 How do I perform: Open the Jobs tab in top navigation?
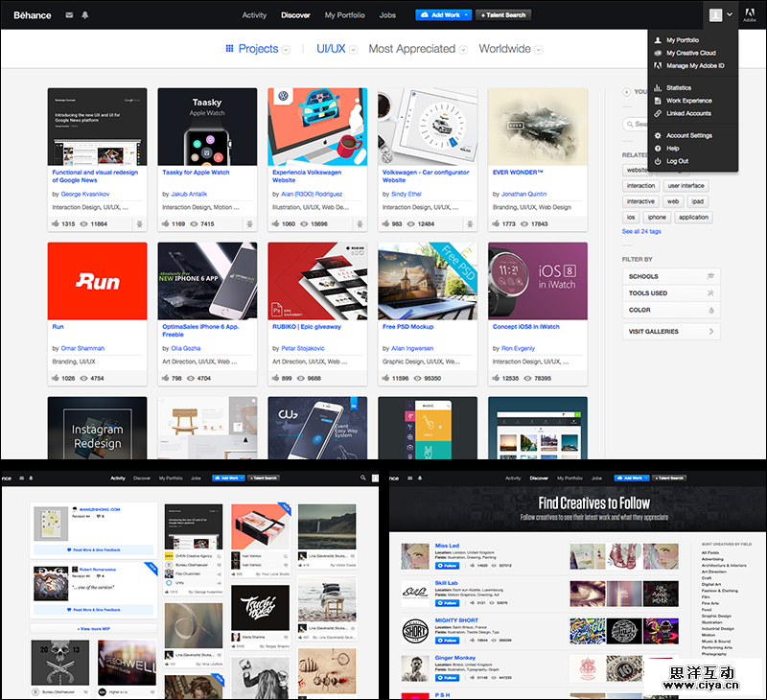point(387,15)
